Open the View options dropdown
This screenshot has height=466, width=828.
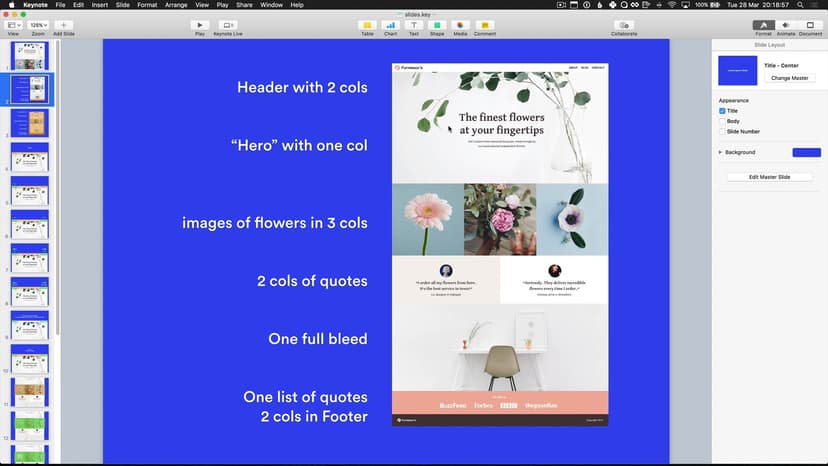(x=16, y=24)
